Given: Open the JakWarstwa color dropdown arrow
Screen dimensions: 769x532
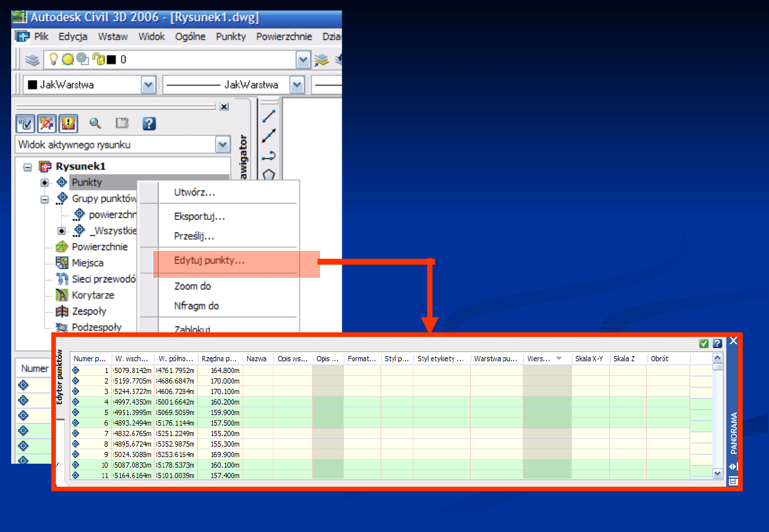Looking at the screenshot, I should [148, 85].
